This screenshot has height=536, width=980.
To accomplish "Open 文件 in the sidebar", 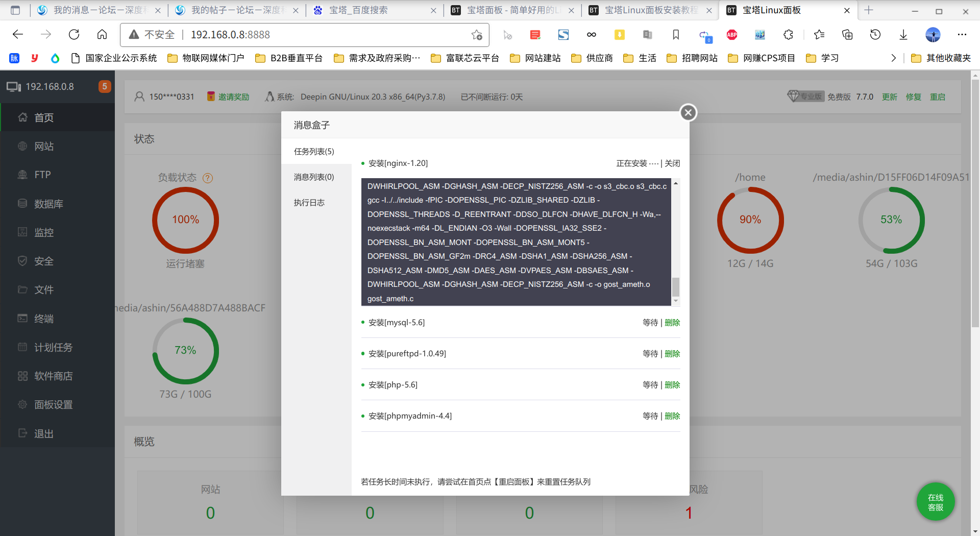I will 58,289.
